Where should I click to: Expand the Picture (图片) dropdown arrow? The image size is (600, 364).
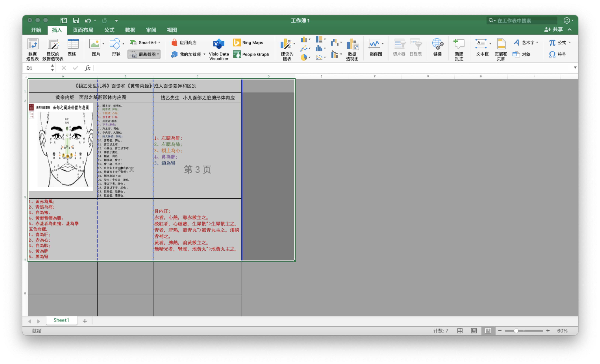tap(103, 44)
